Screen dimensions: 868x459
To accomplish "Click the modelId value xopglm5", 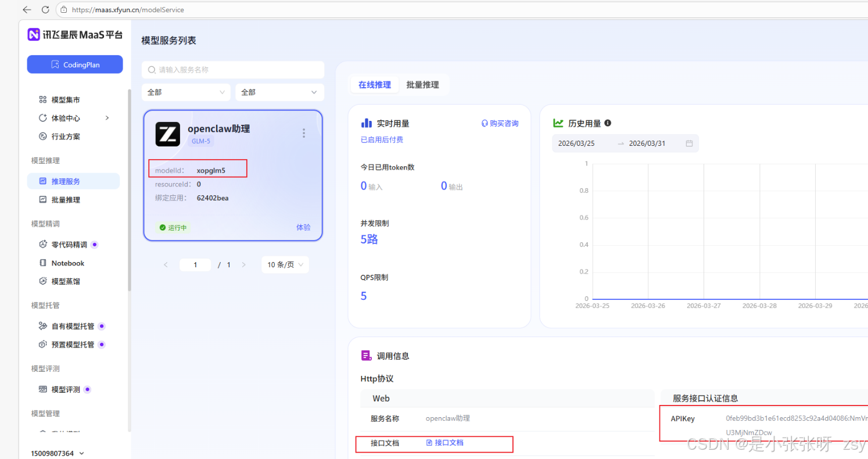I will click(211, 170).
